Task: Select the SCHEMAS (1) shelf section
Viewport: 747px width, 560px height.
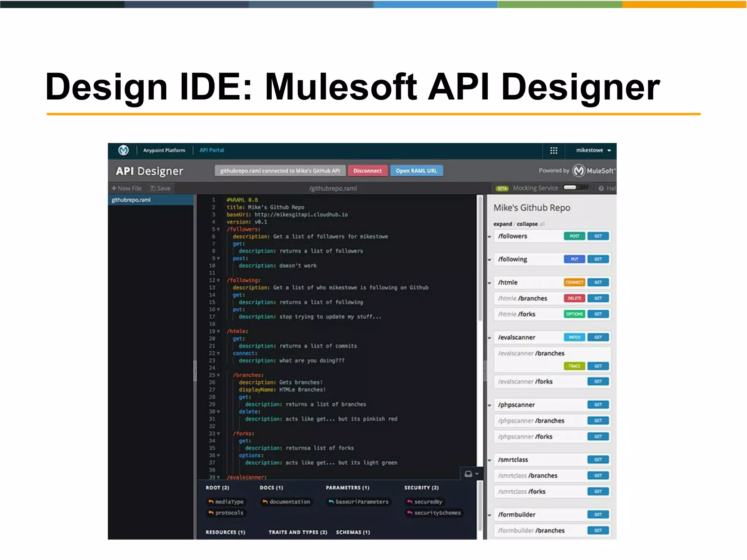Action: pyautogui.click(x=353, y=532)
